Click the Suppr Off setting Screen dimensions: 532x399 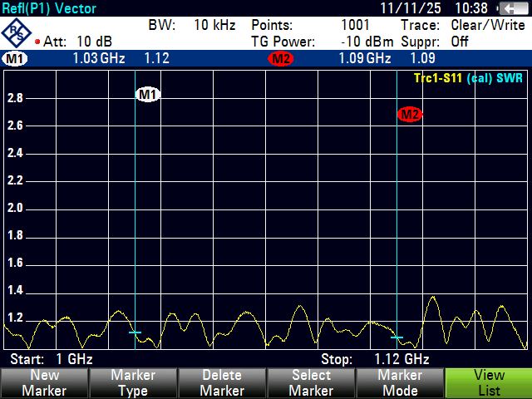tap(460, 42)
